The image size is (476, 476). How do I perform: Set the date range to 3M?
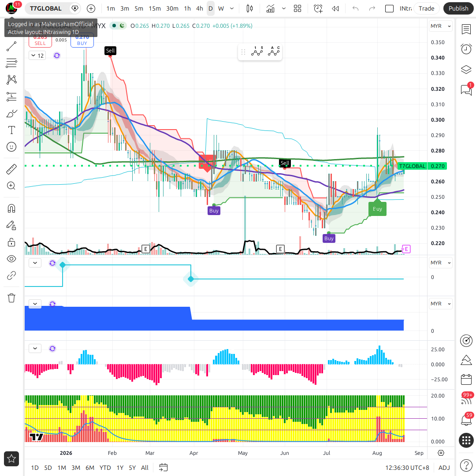[76, 468]
